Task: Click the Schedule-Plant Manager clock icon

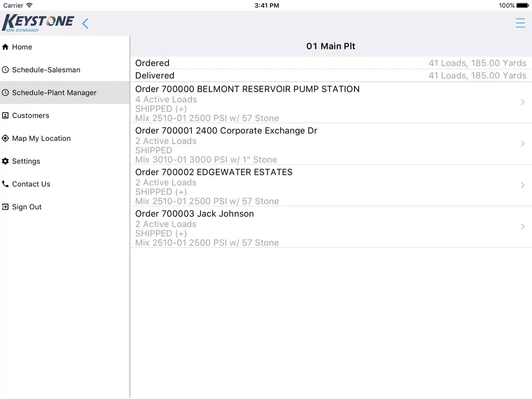Action: point(5,93)
